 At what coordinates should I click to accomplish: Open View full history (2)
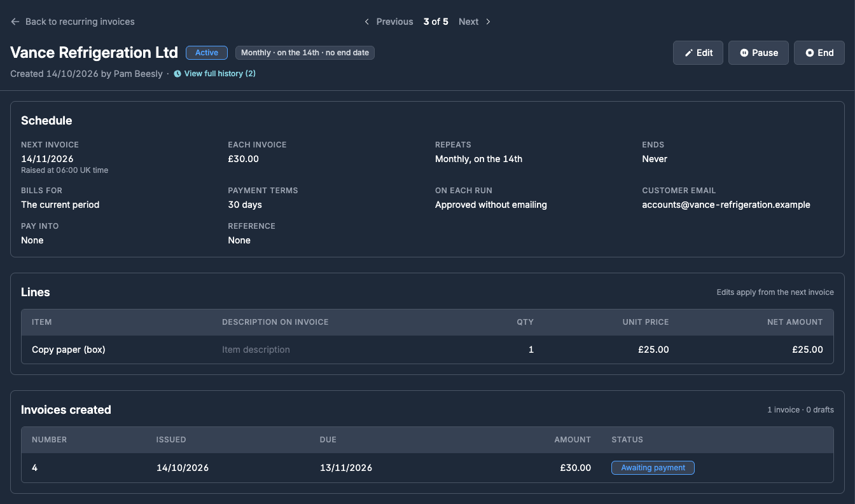214,74
